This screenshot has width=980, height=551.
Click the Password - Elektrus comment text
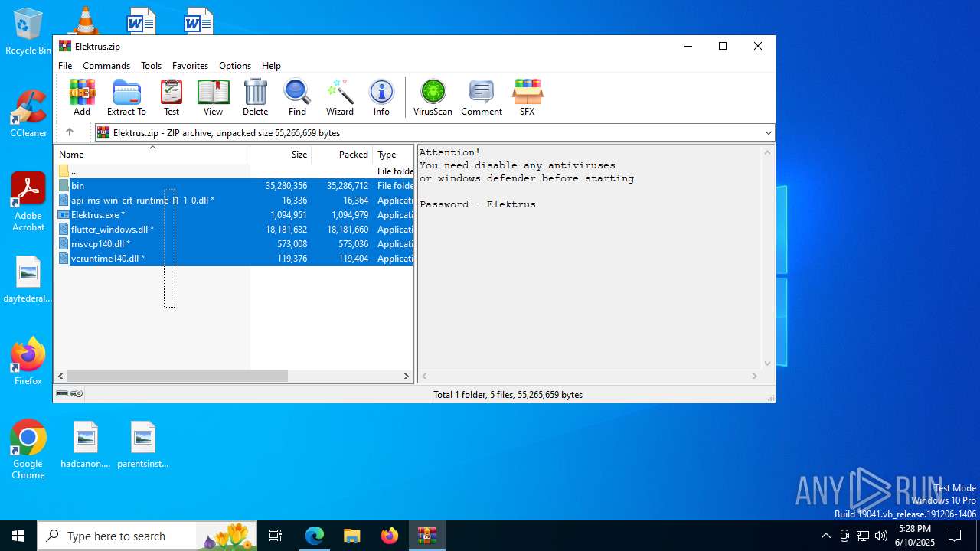478,204
